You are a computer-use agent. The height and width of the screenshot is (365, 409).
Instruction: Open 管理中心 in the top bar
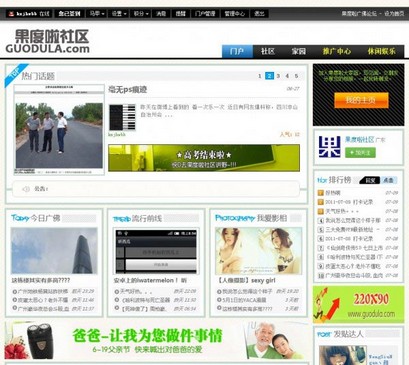[234, 14]
